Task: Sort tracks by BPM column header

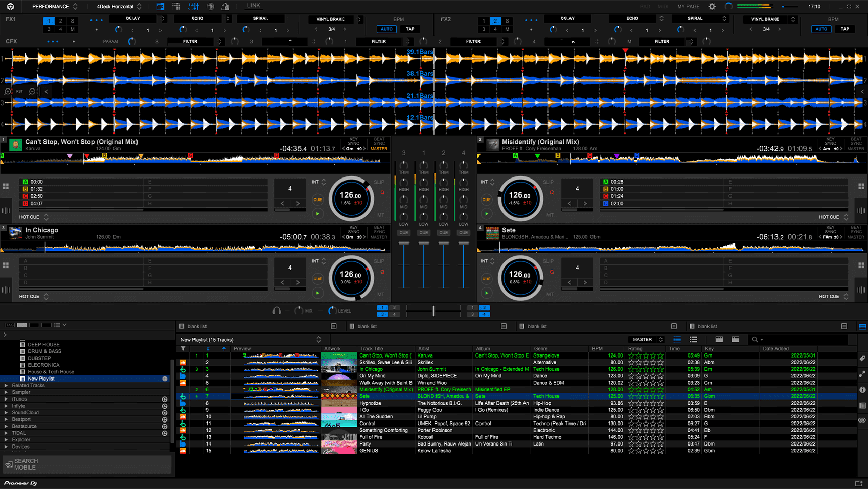Action: tap(597, 349)
